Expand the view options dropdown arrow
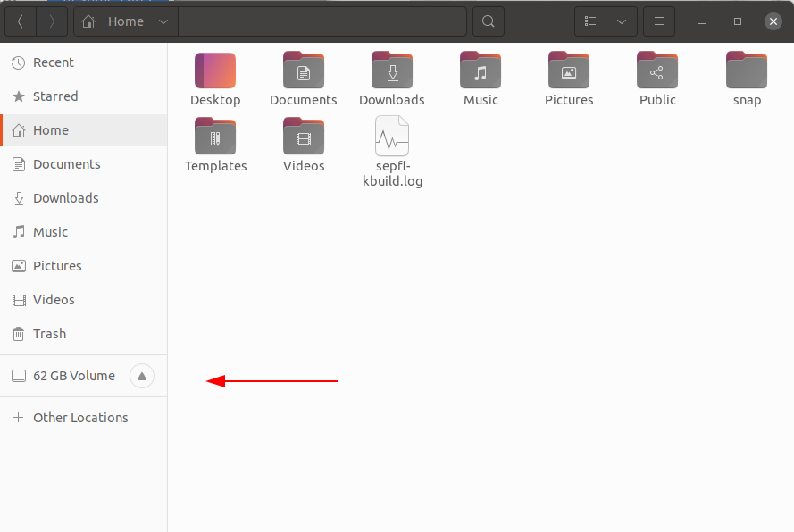Viewport: 794px width, 532px height. tap(622, 21)
